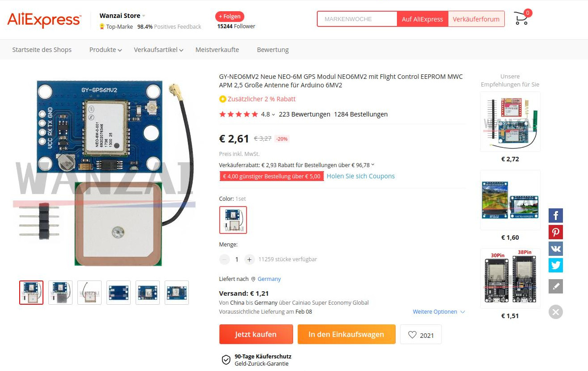Increase quantity with plus button
Screen dimensions: 588x371
click(x=250, y=259)
